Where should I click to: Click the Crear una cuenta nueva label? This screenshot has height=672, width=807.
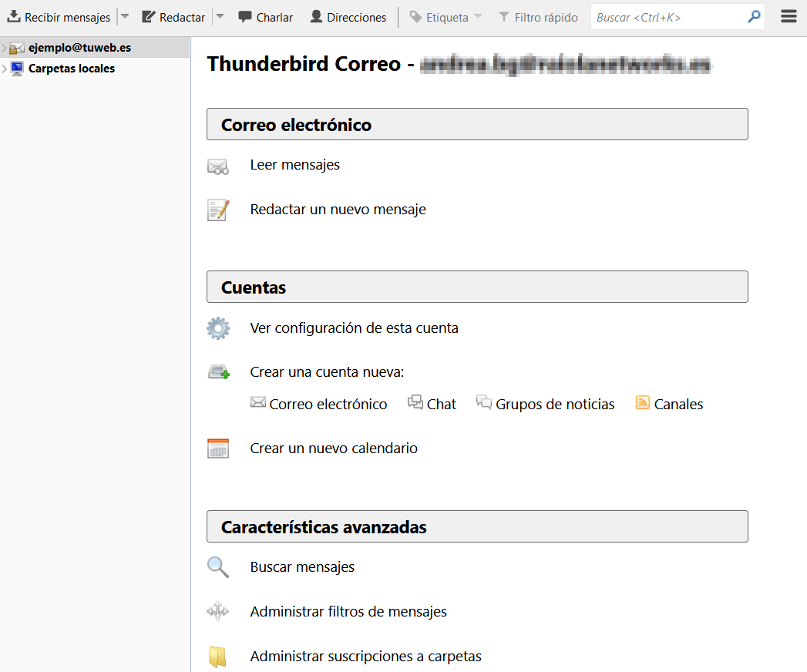[327, 372]
